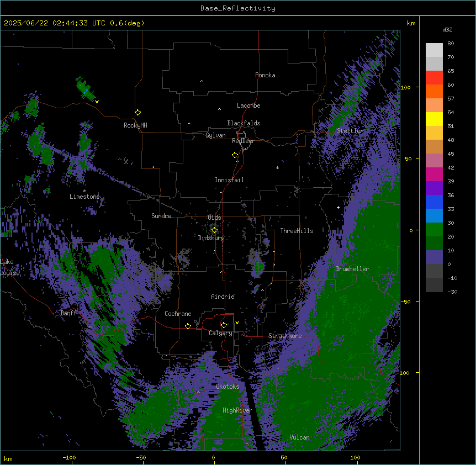Click the ThreeHills label
The image size is (476, 465).
click(297, 231)
